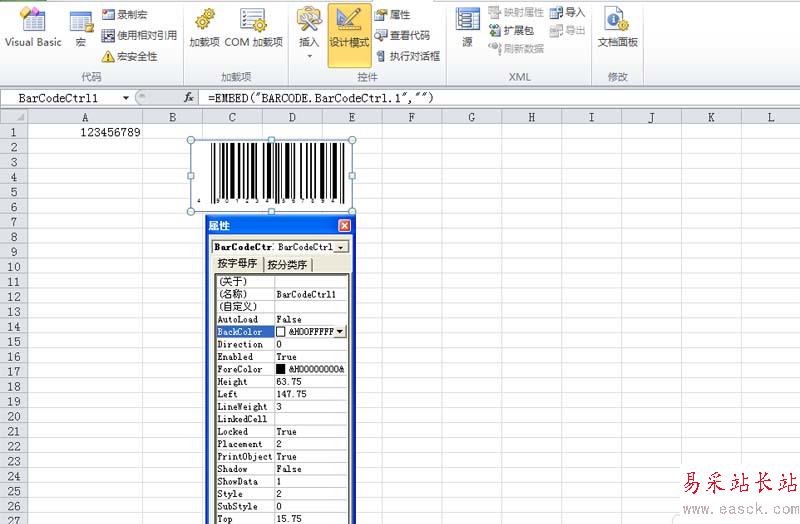
Task: Click Expansion Packs (扩展包)
Action: tap(511, 31)
